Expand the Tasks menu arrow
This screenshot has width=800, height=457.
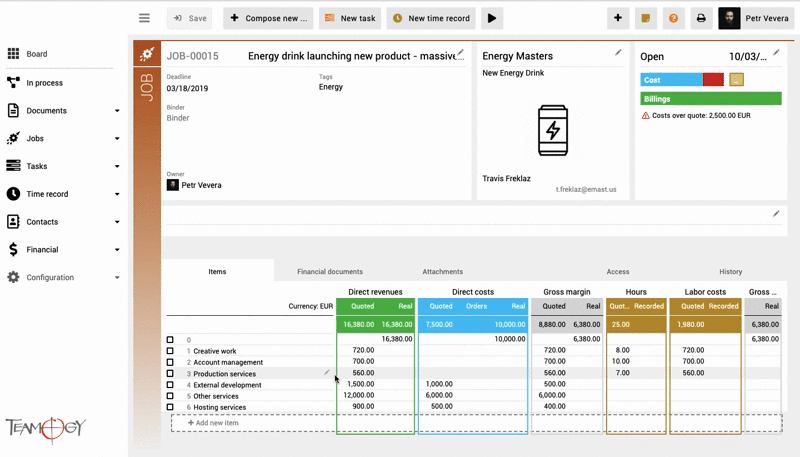(117, 166)
